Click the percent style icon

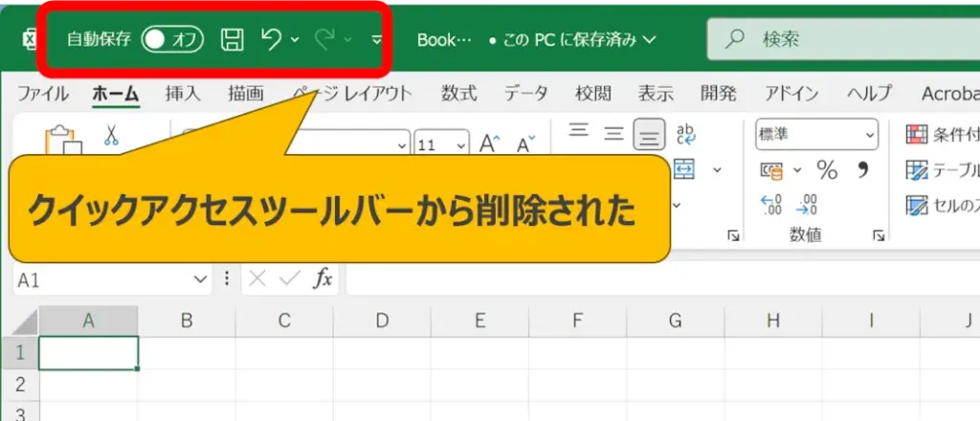(827, 170)
